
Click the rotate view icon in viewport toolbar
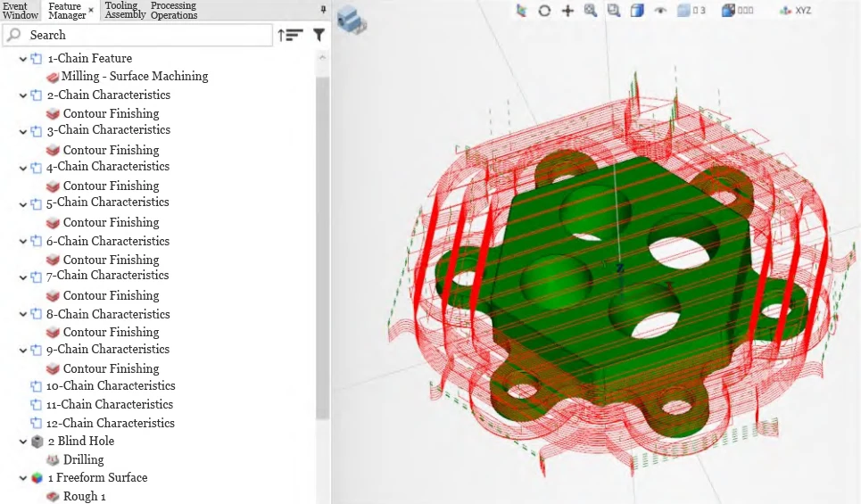544,11
